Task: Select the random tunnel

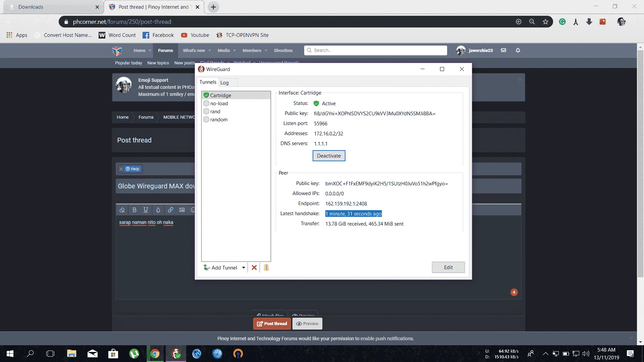Action: pyautogui.click(x=236, y=120)
